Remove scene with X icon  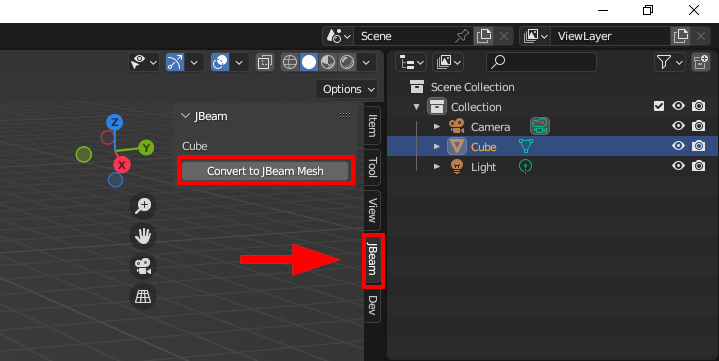click(x=504, y=36)
